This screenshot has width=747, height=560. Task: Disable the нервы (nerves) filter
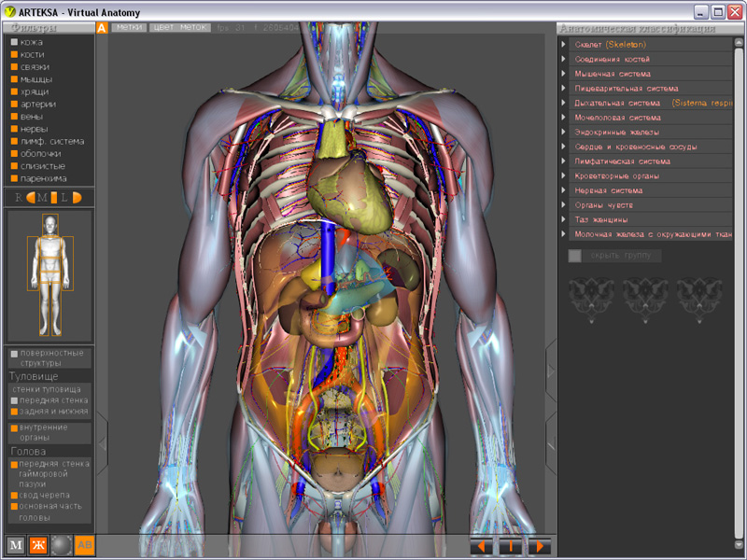(14, 129)
